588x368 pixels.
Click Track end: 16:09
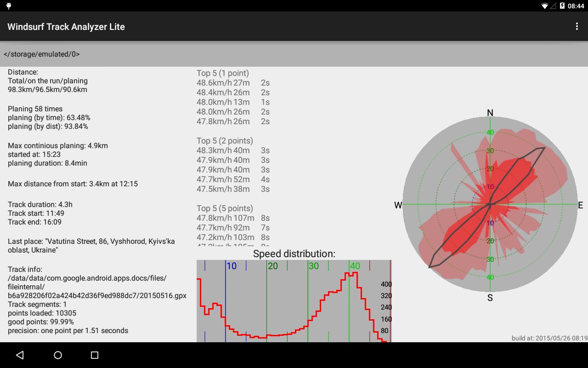(x=34, y=222)
